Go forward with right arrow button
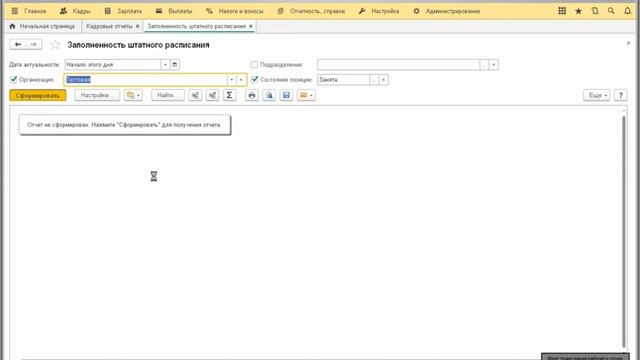Image resolution: width=640 pixels, height=360 pixels. (33, 44)
